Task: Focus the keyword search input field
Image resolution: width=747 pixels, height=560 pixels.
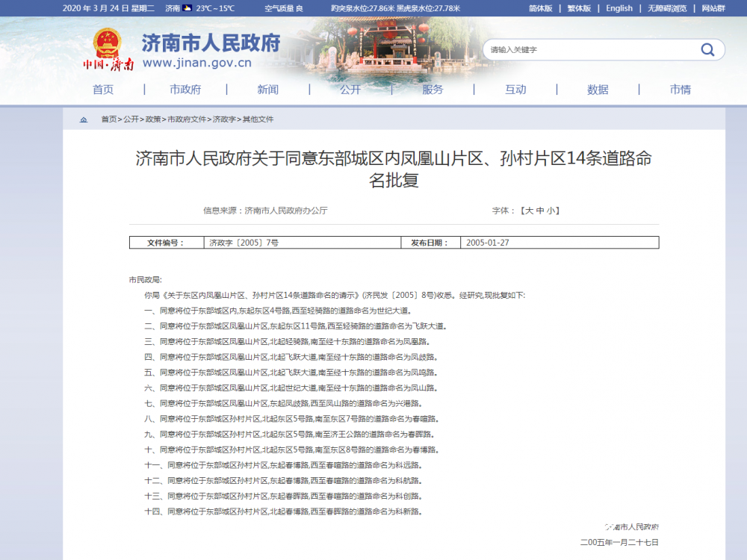Action: 586,50
